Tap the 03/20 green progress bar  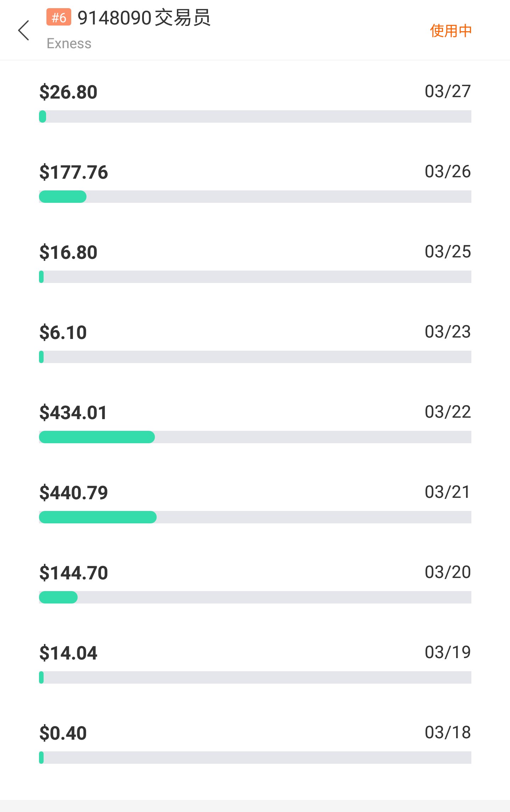[58, 597]
